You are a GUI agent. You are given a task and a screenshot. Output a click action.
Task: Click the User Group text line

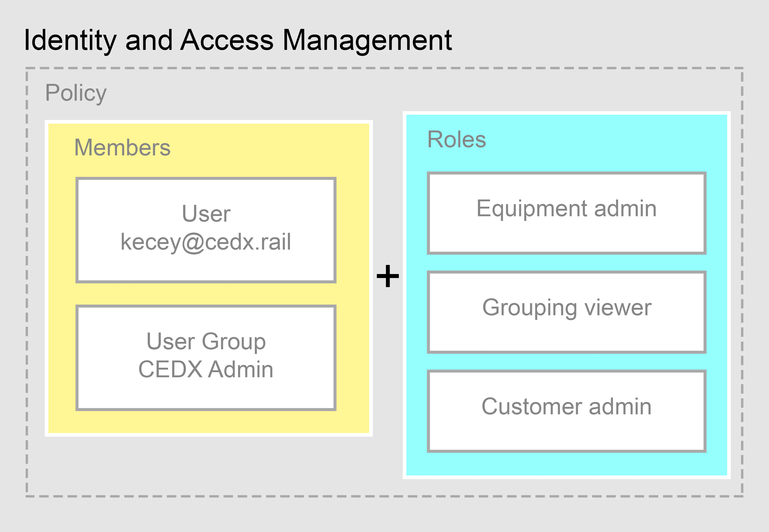coord(206,342)
